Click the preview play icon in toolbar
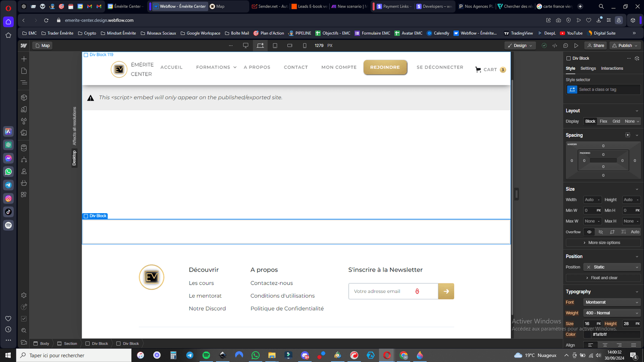 576,45
